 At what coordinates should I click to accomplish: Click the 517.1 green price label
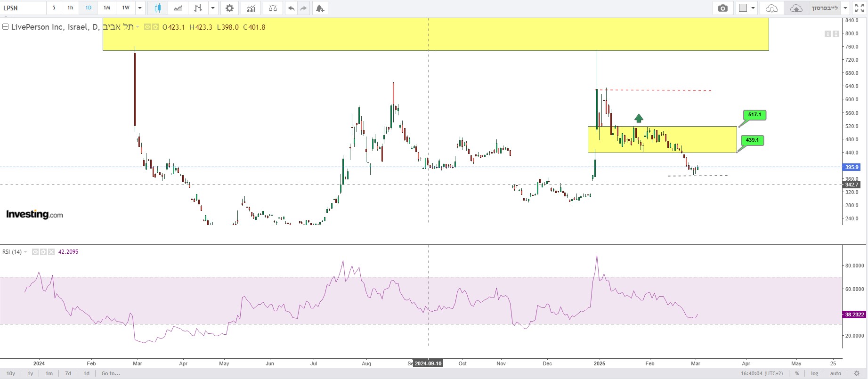click(754, 114)
